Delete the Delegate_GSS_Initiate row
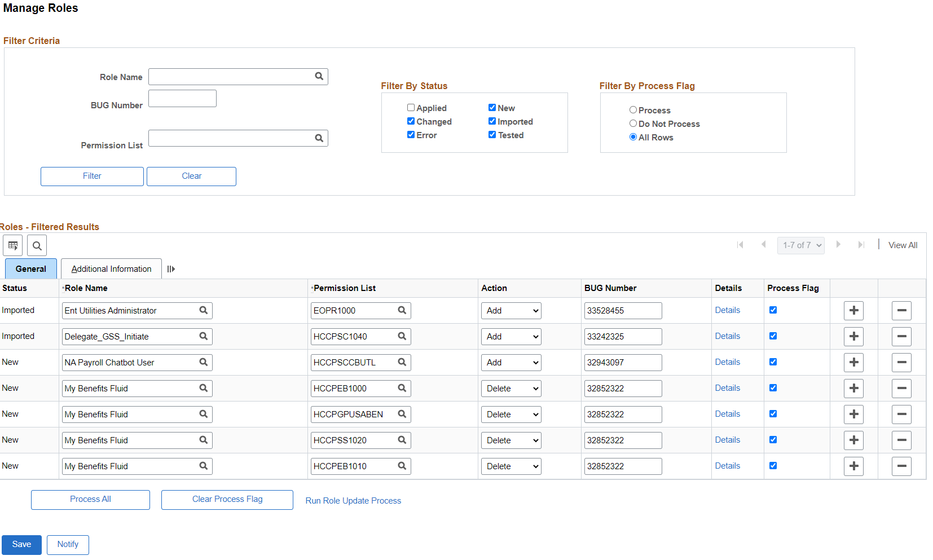The height and width of the screenshot is (560, 933). coord(901,336)
